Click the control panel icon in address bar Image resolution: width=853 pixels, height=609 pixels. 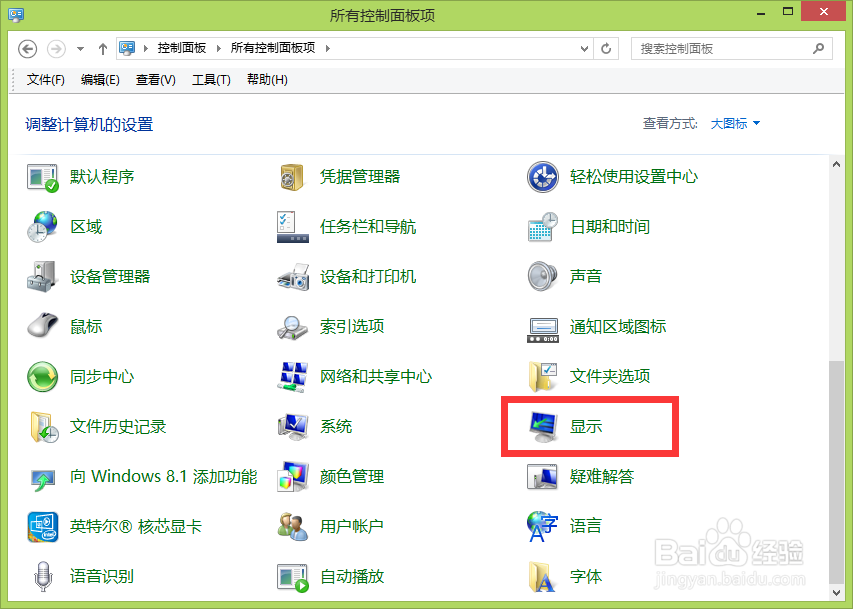(x=127, y=48)
